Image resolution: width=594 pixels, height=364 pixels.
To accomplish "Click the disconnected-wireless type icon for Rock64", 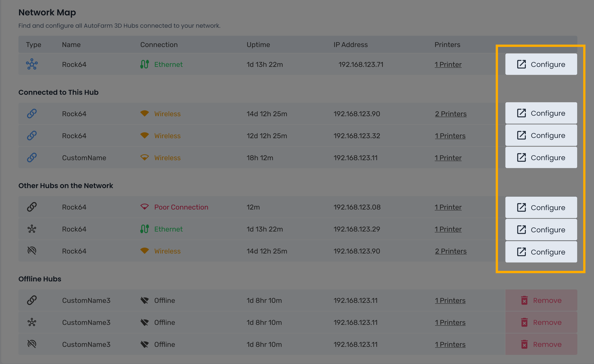I will point(32,251).
